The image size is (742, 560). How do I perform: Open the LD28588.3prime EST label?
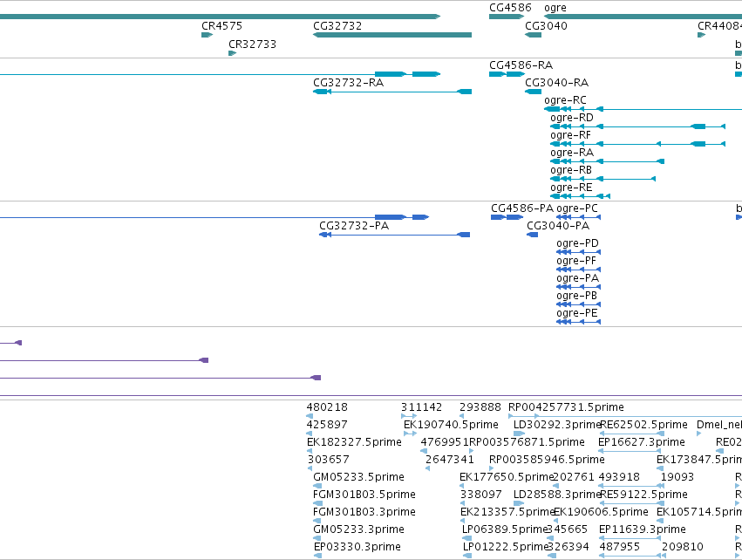tap(557, 495)
